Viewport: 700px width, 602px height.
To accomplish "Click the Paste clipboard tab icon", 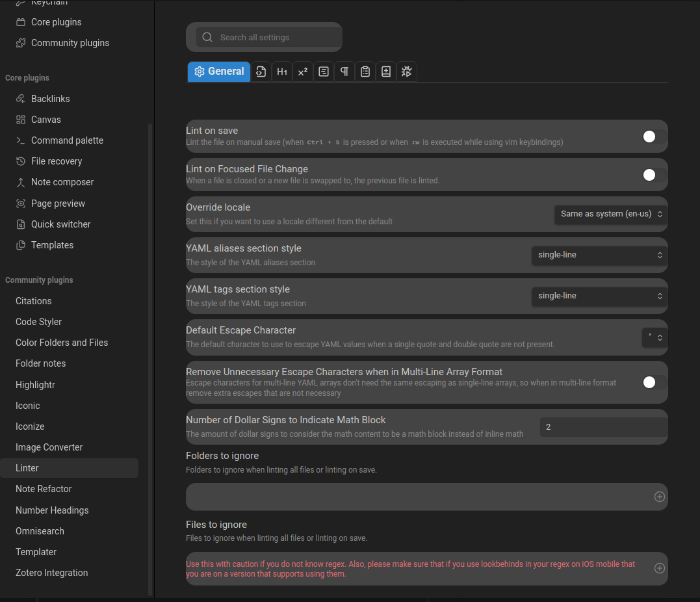I will 365,72.
